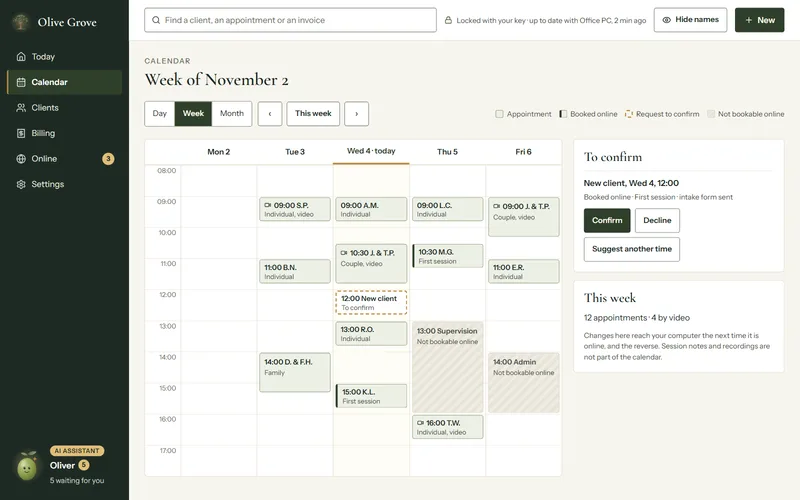Select the Tue 3 column header

point(295,152)
